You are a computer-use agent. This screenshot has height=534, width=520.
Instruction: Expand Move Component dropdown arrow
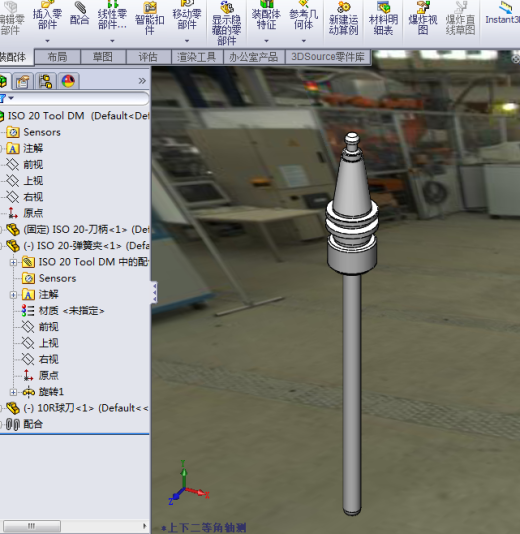pos(187,41)
